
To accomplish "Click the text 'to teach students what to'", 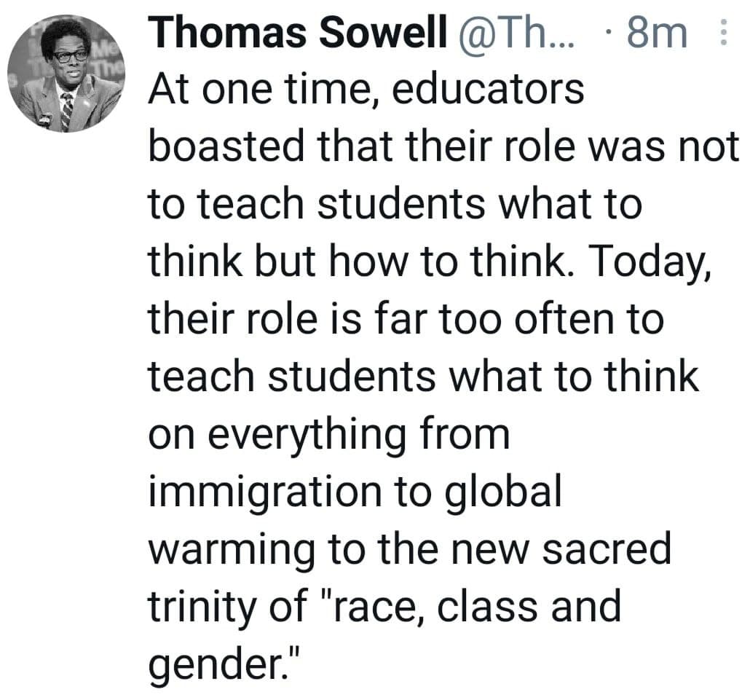I will click(395, 204).
